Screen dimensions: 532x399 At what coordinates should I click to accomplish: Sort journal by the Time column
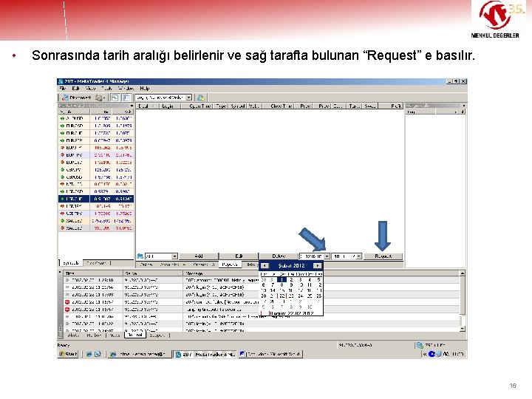[92, 273]
